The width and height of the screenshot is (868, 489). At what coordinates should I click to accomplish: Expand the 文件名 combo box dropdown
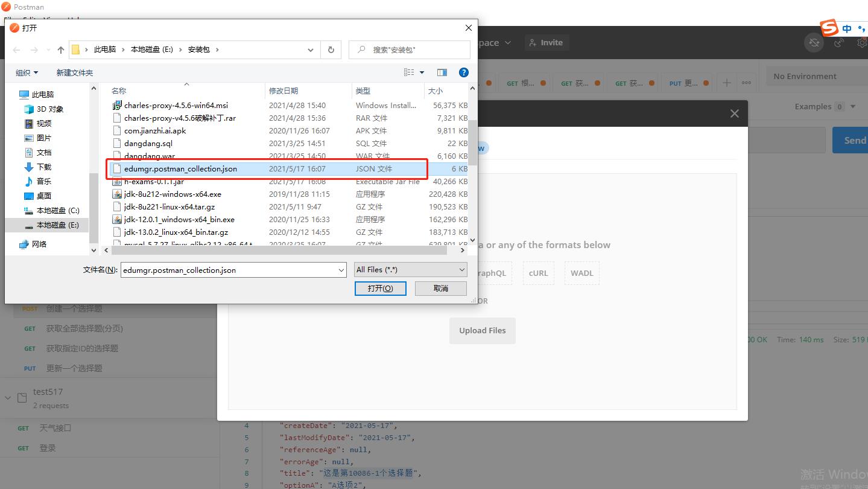point(341,270)
